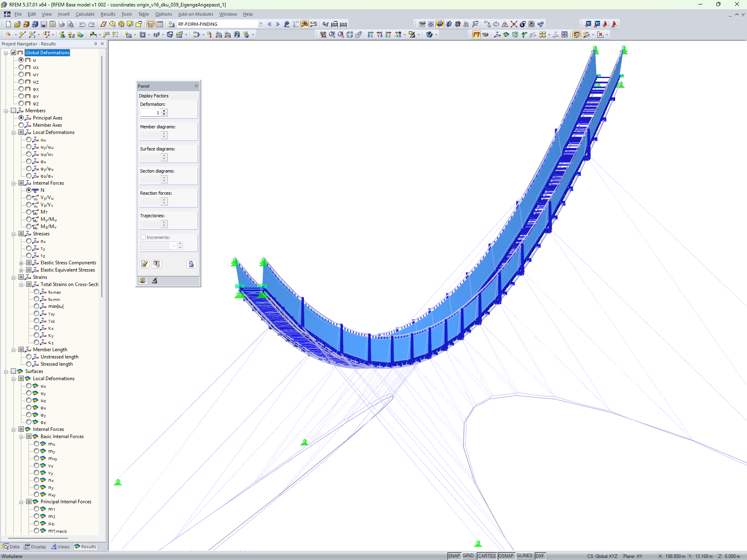747x560 pixels.
Task: Save the model with the Save icon
Action: click(43, 24)
